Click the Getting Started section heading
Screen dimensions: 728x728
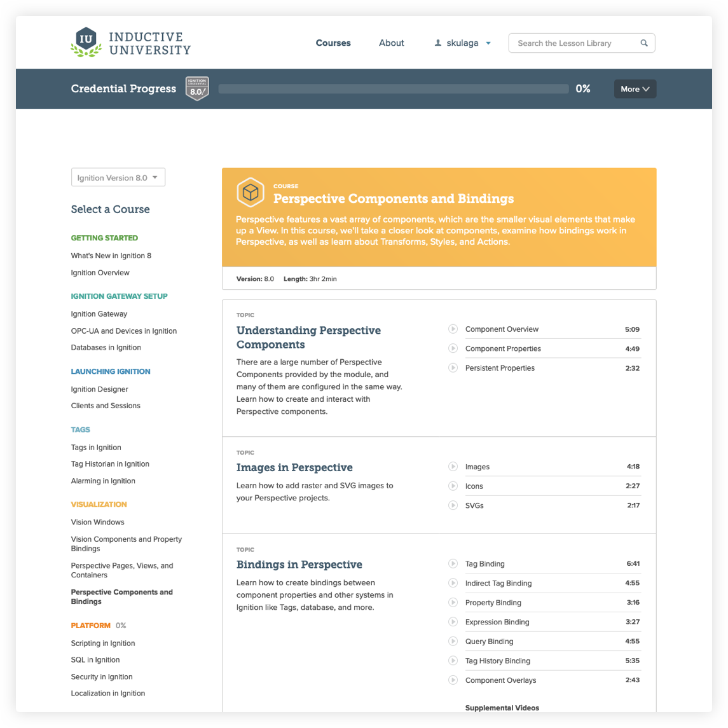(x=104, y=238)
